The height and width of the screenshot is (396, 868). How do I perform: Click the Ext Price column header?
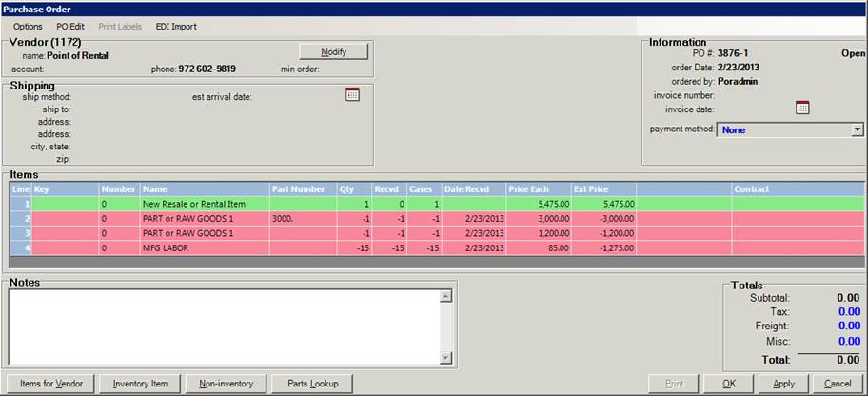tap(604, 188)
